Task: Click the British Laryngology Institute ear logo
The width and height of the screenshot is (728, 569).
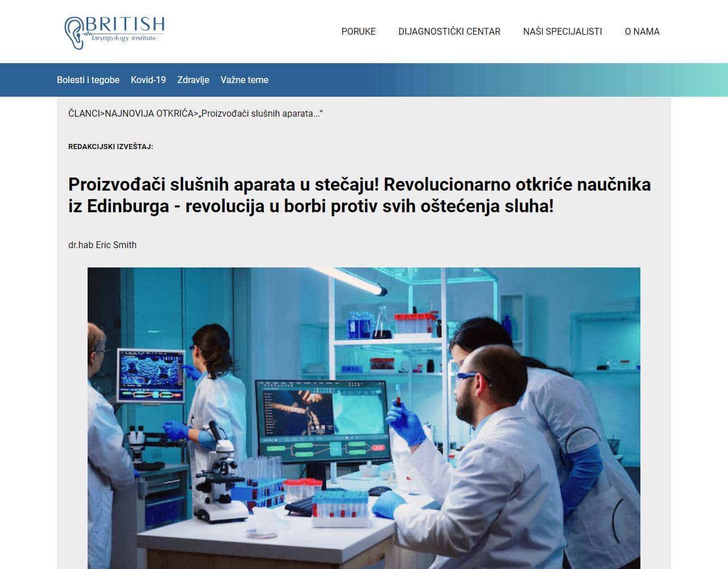Action: pyautogui.click(x=74, y=31)
